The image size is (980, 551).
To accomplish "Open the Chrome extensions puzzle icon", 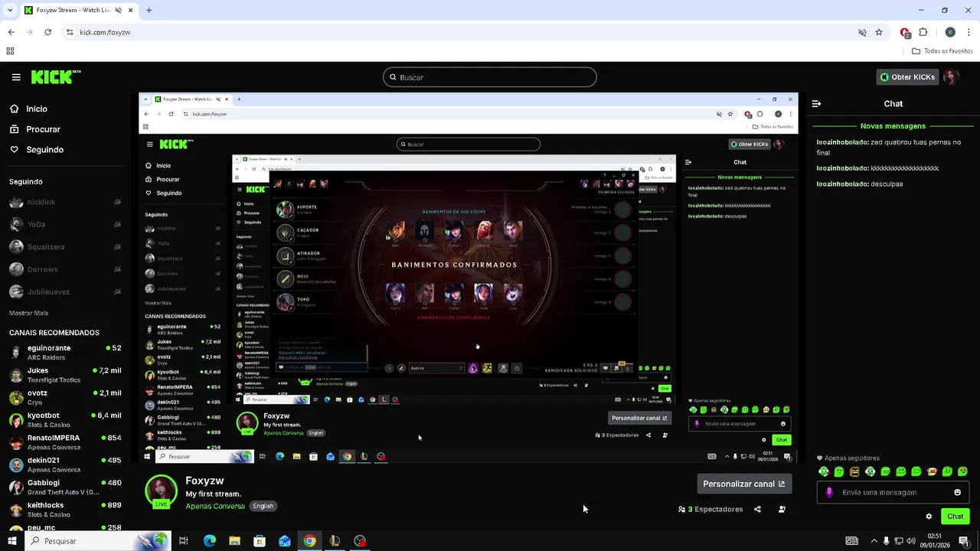I will [923, 32].
